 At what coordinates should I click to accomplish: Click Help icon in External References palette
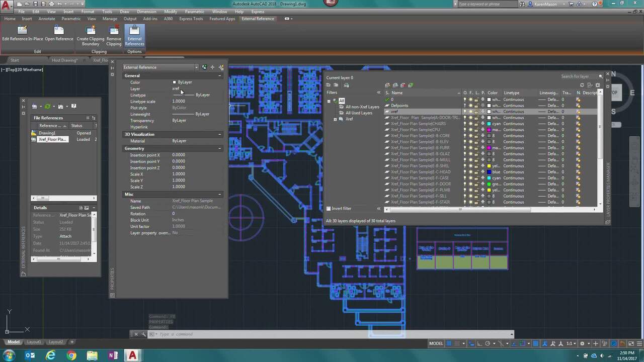click(x=74, y=106)
